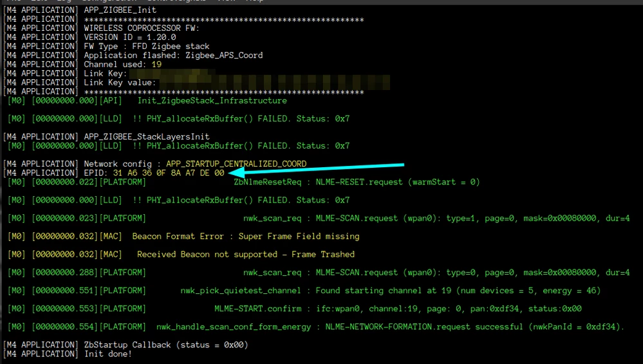Select Network config APP_STARTUP_CENTRALIZED_COORD text
This screenshot has height=364, width=643.
(x=195, y=164)
